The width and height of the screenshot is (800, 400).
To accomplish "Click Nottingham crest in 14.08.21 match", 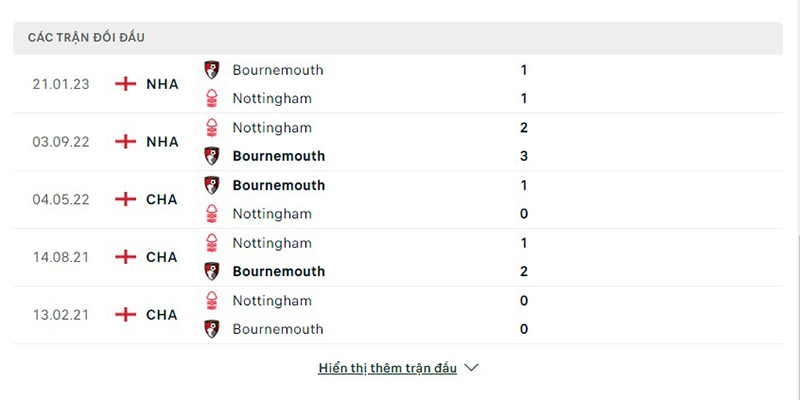I will click(212, 243).
